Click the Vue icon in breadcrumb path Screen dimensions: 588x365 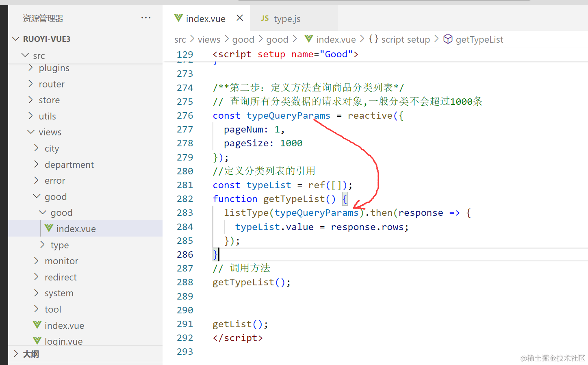[309, 39]
